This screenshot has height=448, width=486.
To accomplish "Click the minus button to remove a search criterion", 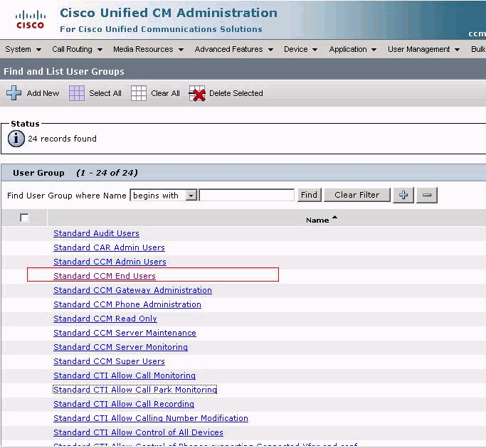I will pyautogui.click(x=427, y=195).
